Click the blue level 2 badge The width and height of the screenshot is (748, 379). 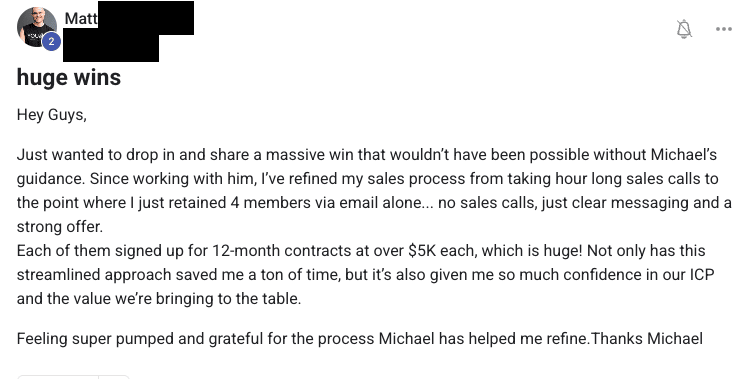51,42
